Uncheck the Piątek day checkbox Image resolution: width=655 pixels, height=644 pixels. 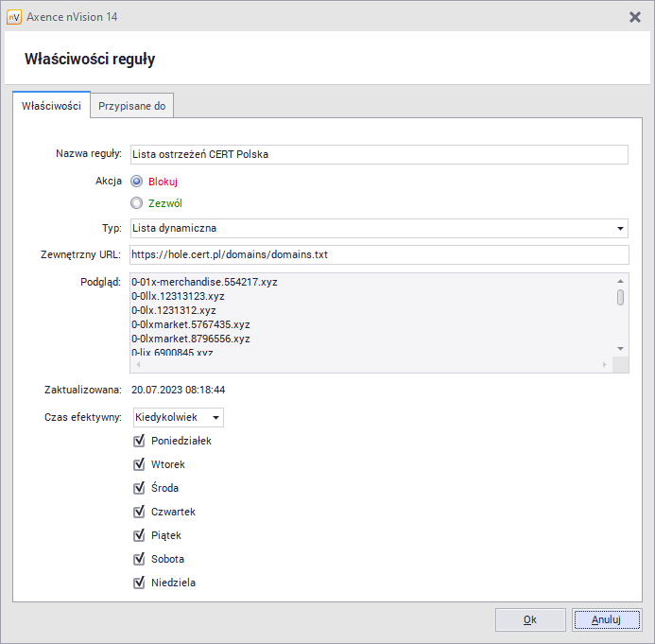139,535
